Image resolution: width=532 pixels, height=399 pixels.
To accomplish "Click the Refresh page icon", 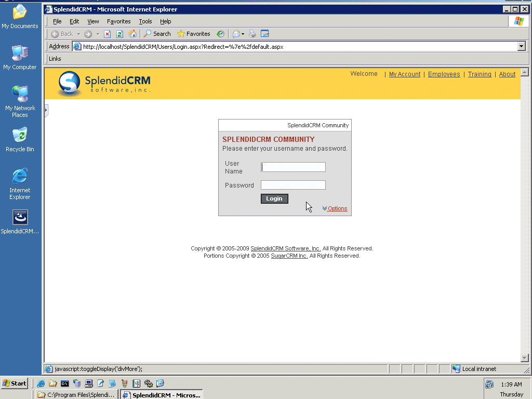I will [119, 34].
